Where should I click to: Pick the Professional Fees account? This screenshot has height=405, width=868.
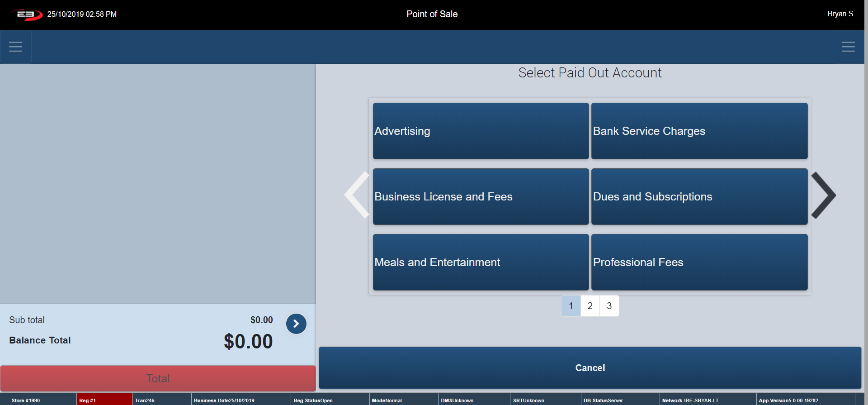click(699, 262)
